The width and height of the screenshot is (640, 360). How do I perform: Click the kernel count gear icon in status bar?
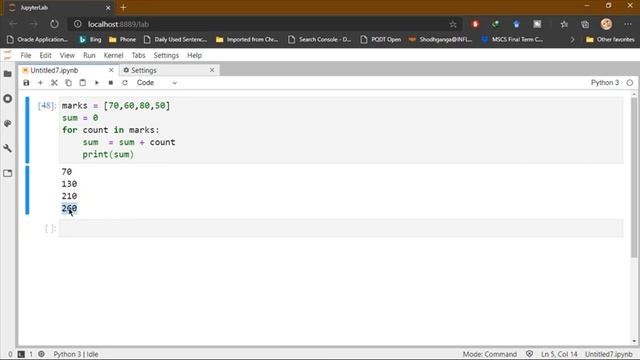point(41,354)
